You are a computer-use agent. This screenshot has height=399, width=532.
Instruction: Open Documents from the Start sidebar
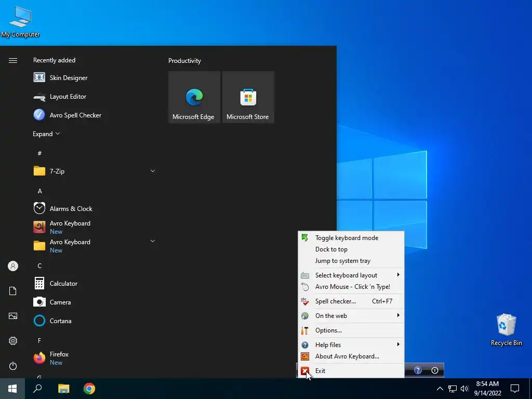point(13,291)
